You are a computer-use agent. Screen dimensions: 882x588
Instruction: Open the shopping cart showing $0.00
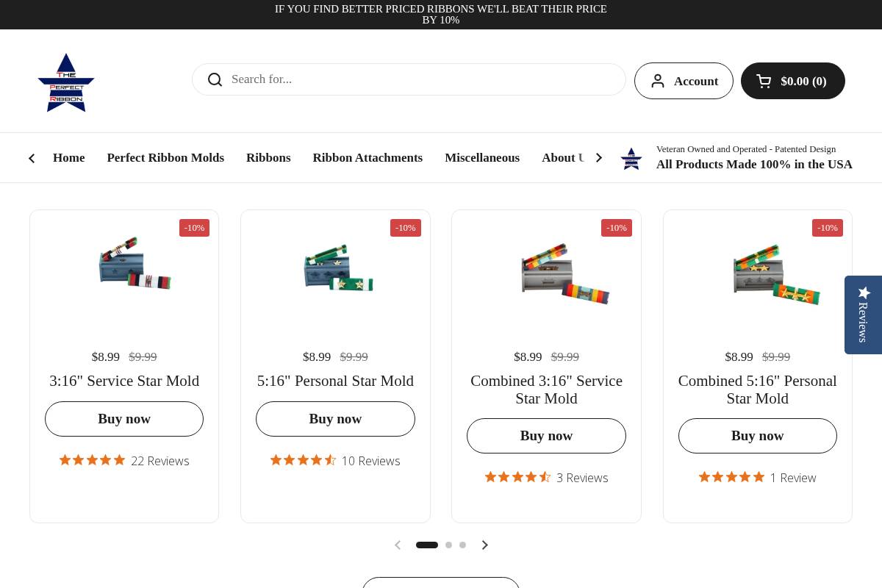tap(793, 81)
